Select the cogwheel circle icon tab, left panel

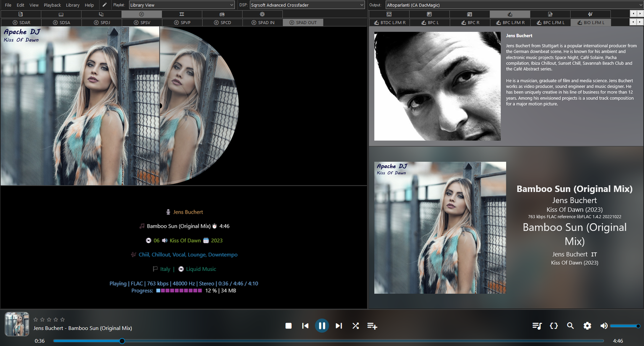point(262,14)
